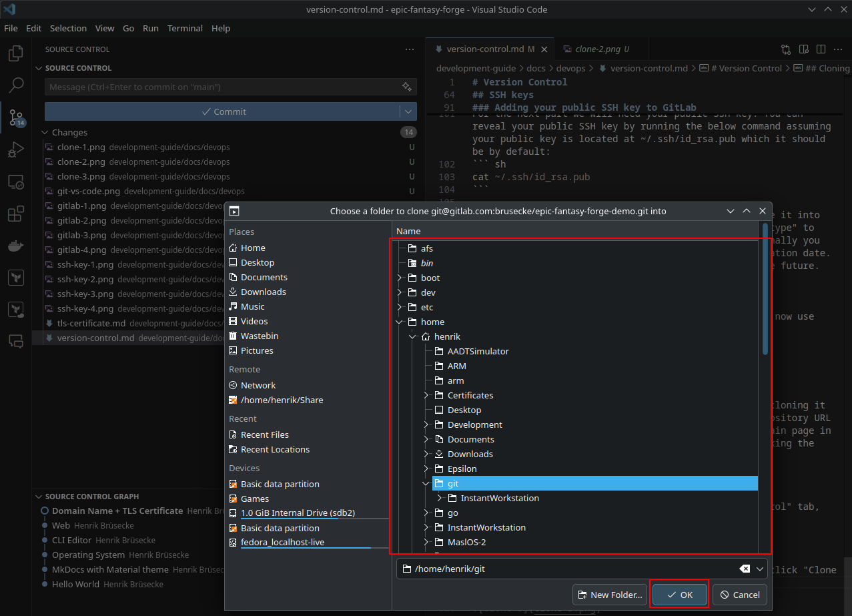This screenshot has height=616, width=852.
Task: Collapse the henrik folder in tree
Action: point(413,336)
